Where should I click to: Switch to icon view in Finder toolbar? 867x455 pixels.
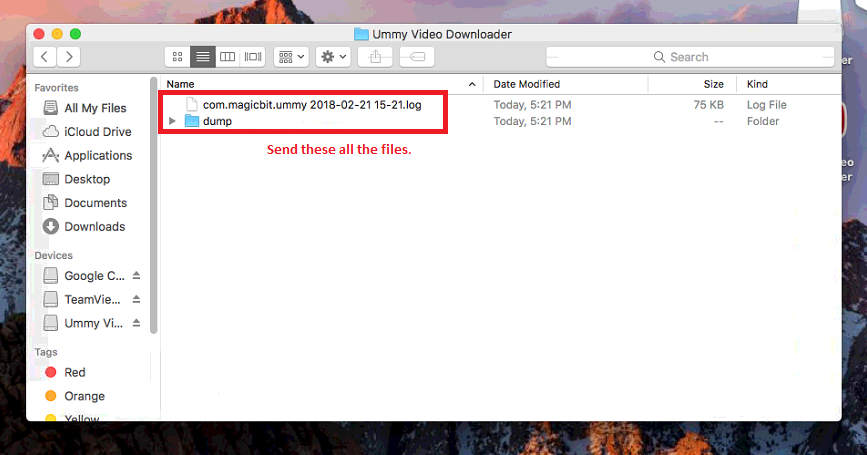coord(177,56)
